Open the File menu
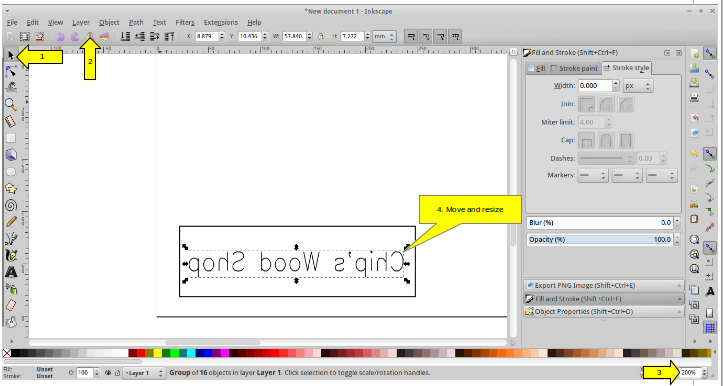Screen dimensions: 723x386 coord(12,22)
